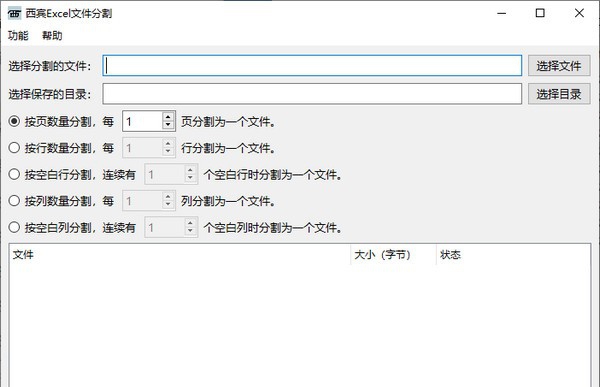Viewport: 600px width, 387px height.
Task: Maximize the 西宾Excel文件分割 window
Action: pyautogui.click(x=540, y=13)
